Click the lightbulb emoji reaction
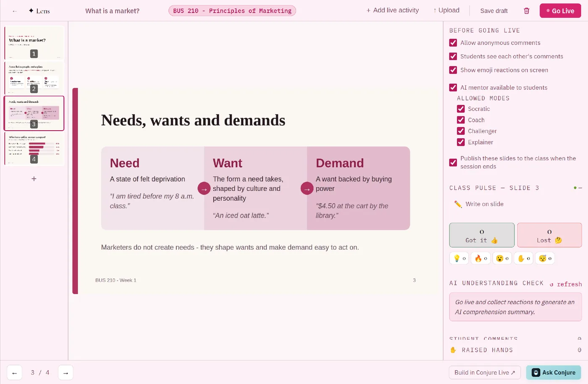The height and width of the screenshot is (384, 588). tap(459, 258)
